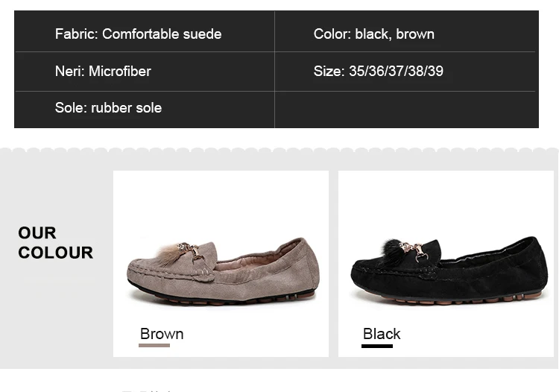Click the Neri: Microfiber cell

145,72
